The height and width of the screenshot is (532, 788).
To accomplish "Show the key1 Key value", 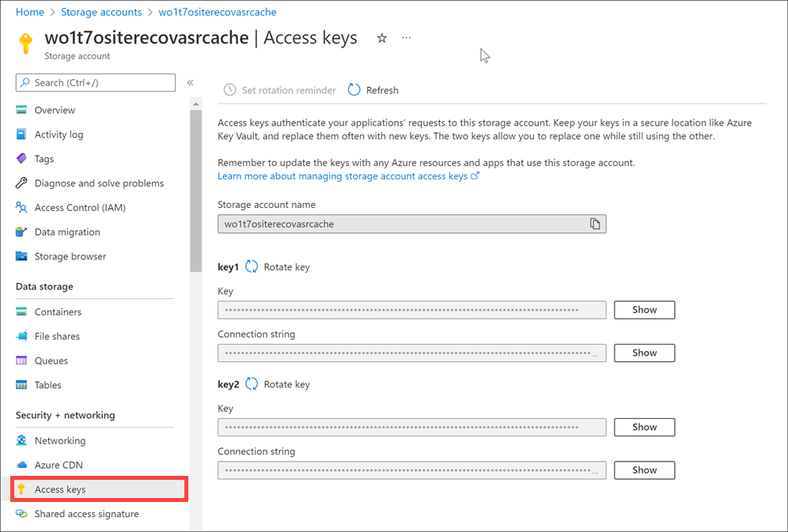I will 644,310.
